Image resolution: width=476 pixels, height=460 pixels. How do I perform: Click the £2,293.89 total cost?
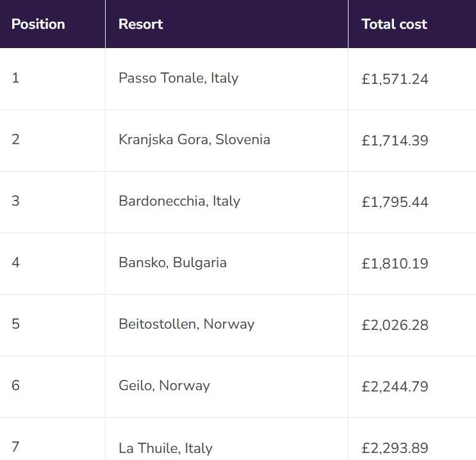coord(395,448)
